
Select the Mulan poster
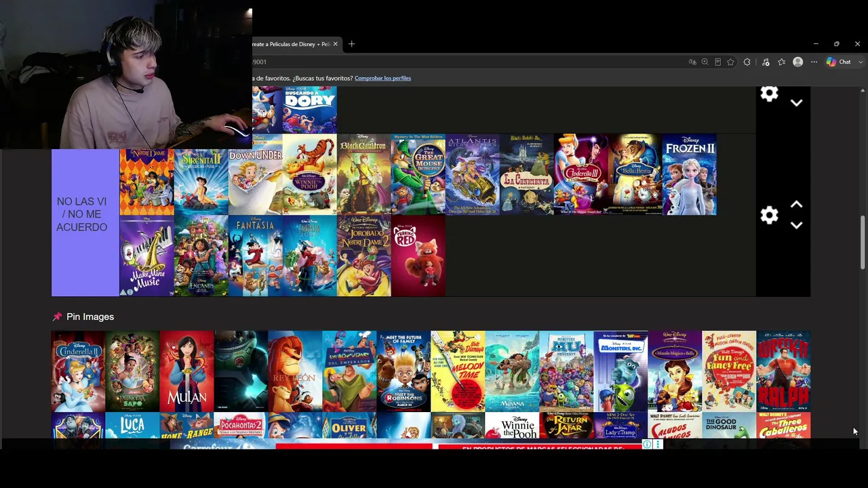[186, 371]
